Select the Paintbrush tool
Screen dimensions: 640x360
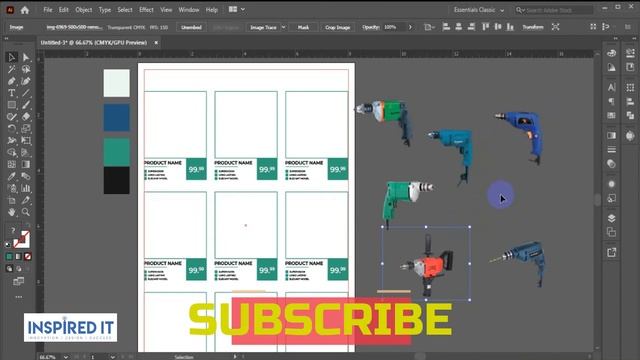coord(26,104)
